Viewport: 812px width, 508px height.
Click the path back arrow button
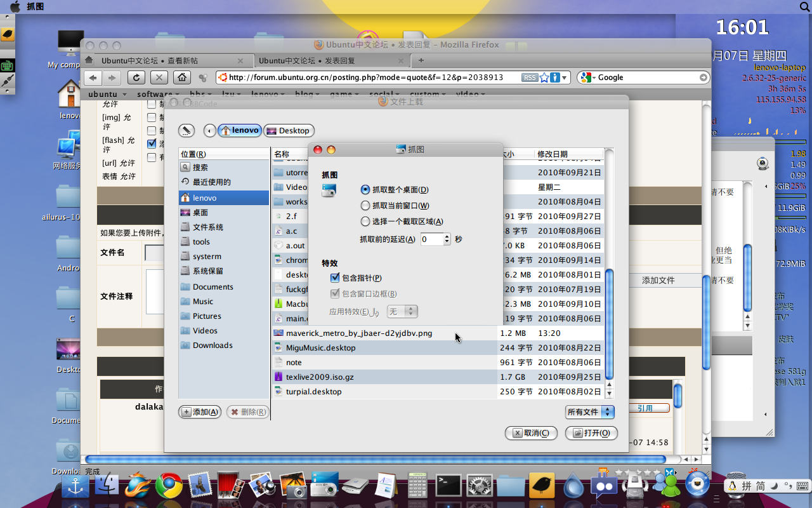[209, 130]
